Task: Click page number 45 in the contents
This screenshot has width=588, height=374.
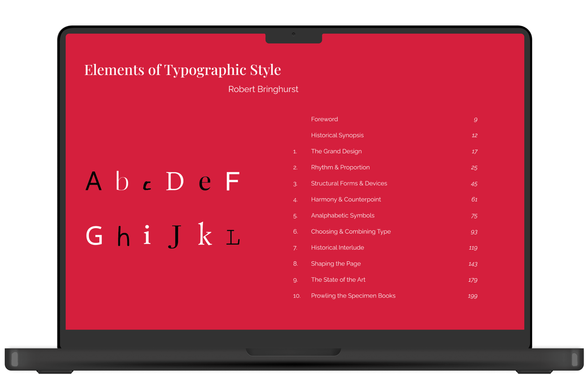Action: pyautogui.click(x=474, y=184)
